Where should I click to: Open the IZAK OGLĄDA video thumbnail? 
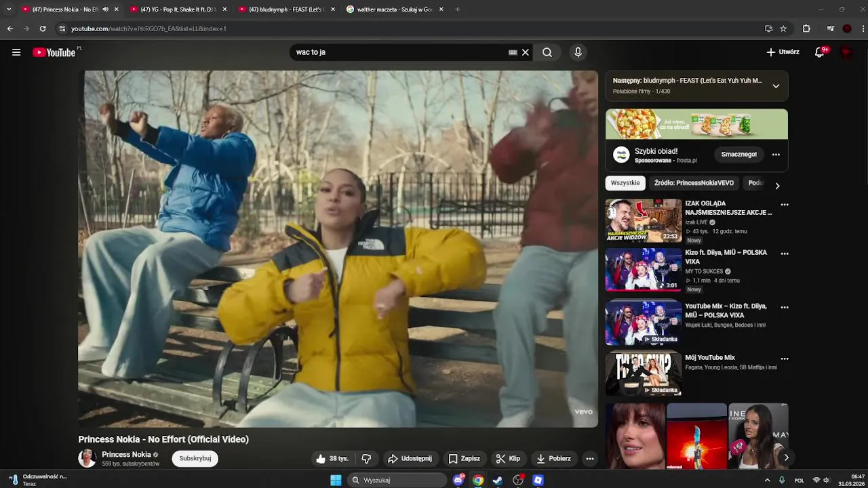[x=644, y=220]
